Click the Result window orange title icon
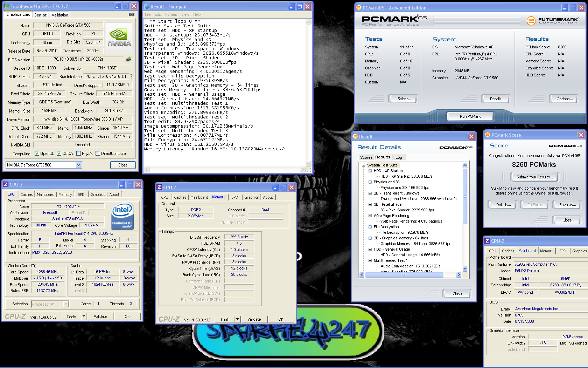The image size is (588, 368). (355, 136)
